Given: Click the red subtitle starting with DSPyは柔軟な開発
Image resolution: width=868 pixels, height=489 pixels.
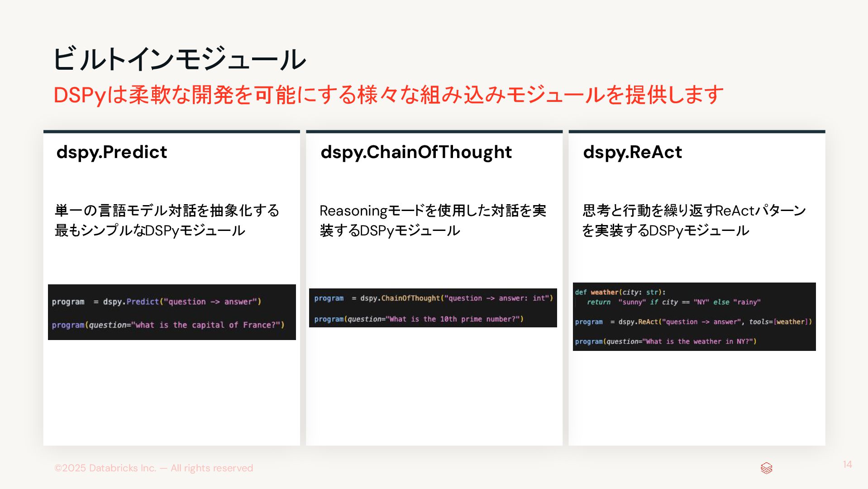Looking at the screenshot, I should (388, 95).
